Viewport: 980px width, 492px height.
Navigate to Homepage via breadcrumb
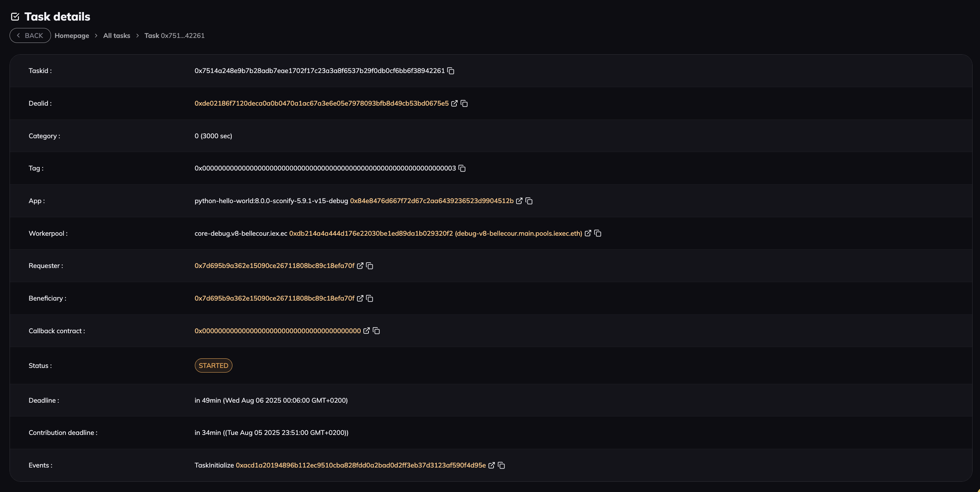[x=72, y=35]
